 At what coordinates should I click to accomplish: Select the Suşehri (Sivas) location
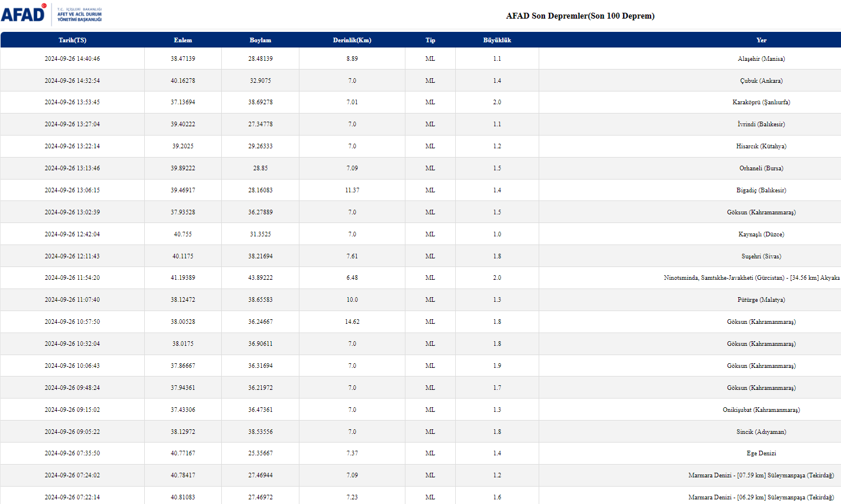coord(762,256)
